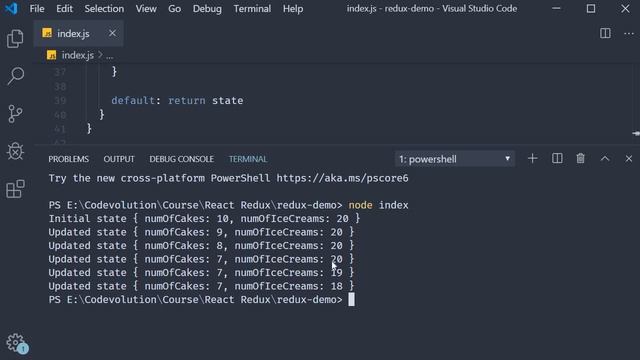Click the terminal line with numOfIceCreams: 18

click(x=201, y=286)
